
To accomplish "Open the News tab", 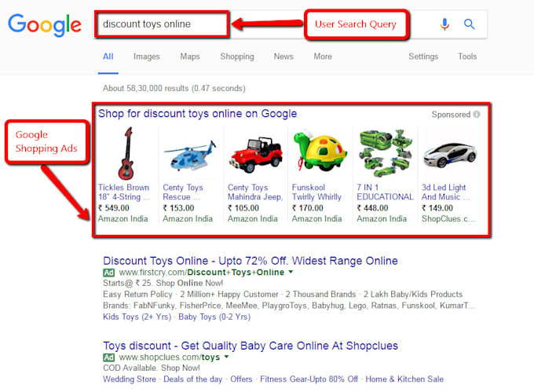I will [283, 57].
